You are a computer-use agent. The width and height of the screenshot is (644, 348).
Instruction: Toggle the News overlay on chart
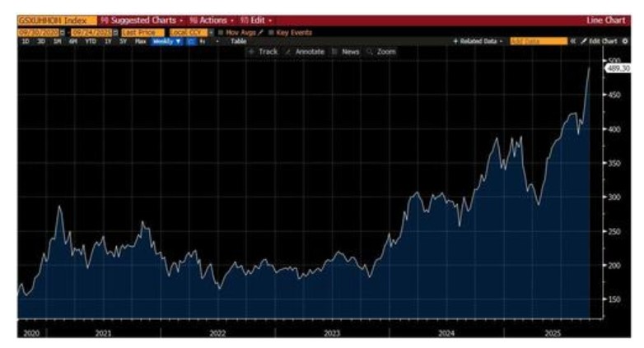pos(346,52)
